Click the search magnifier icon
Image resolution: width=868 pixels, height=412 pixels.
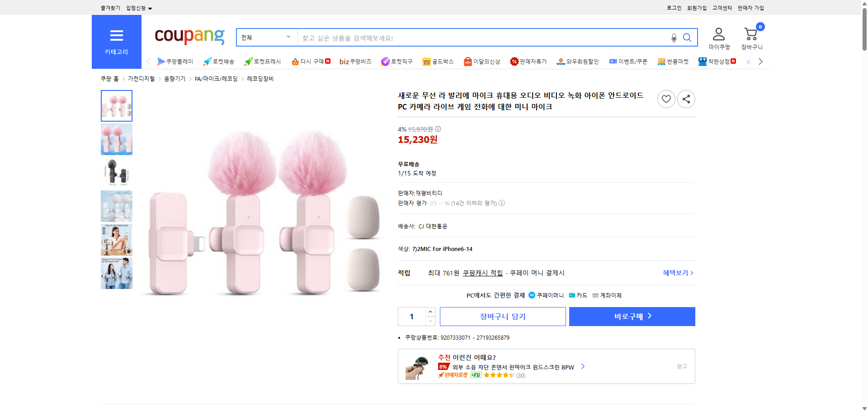(x=687, y=38)
